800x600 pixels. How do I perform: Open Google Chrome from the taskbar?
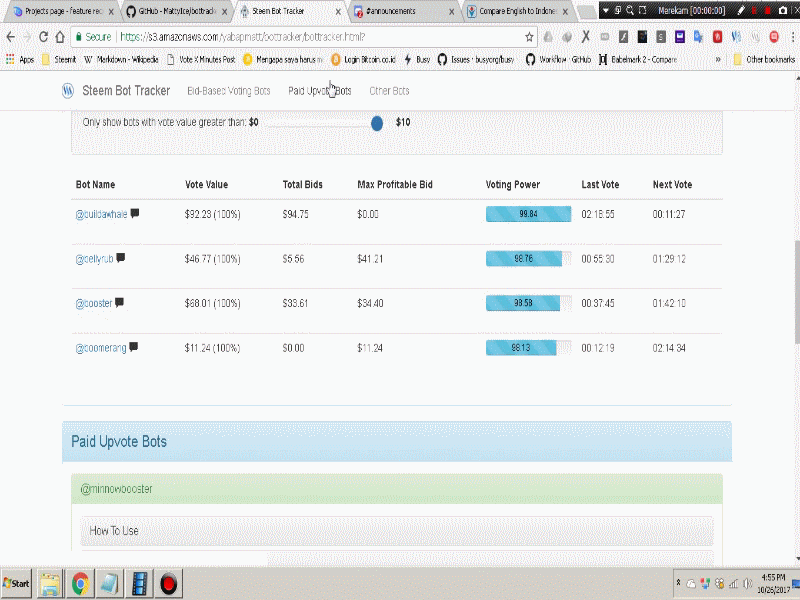(x=80, y=584)
